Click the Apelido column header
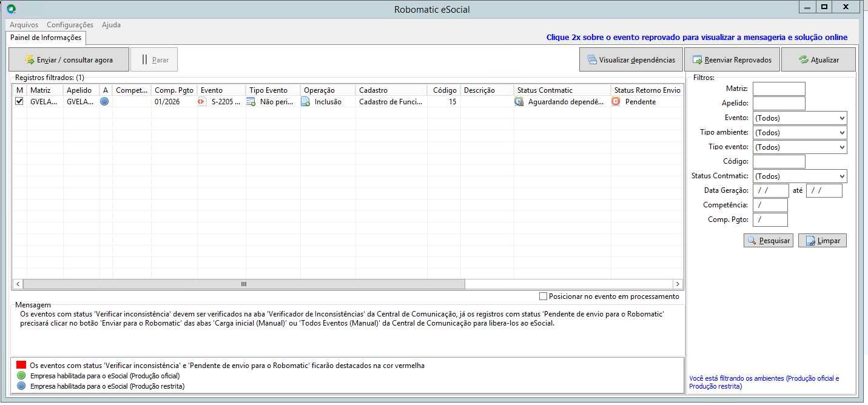The width and height of the screenshot is (868, 405). tap(81, 90)
